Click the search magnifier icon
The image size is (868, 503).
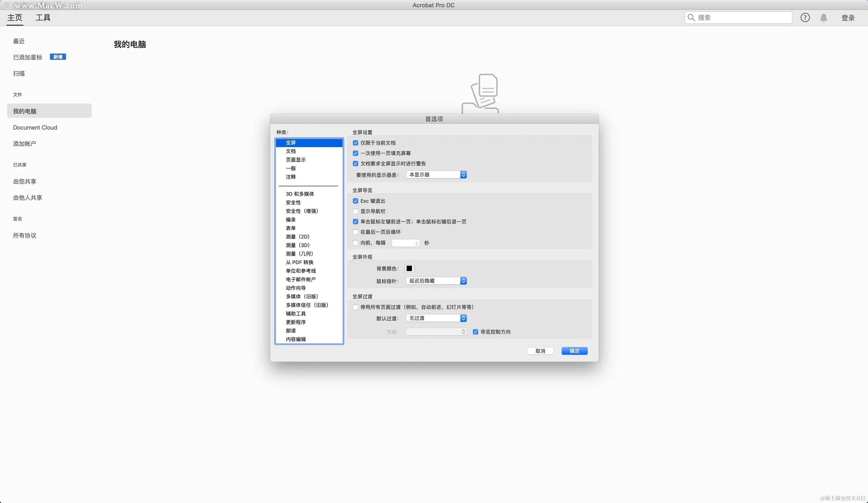(x=691, y=18)
